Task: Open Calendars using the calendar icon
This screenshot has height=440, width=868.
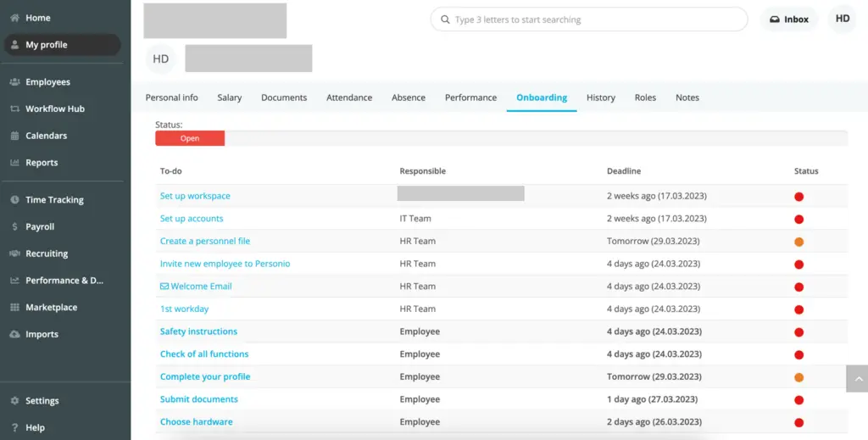Action: [x=15, y=136]
